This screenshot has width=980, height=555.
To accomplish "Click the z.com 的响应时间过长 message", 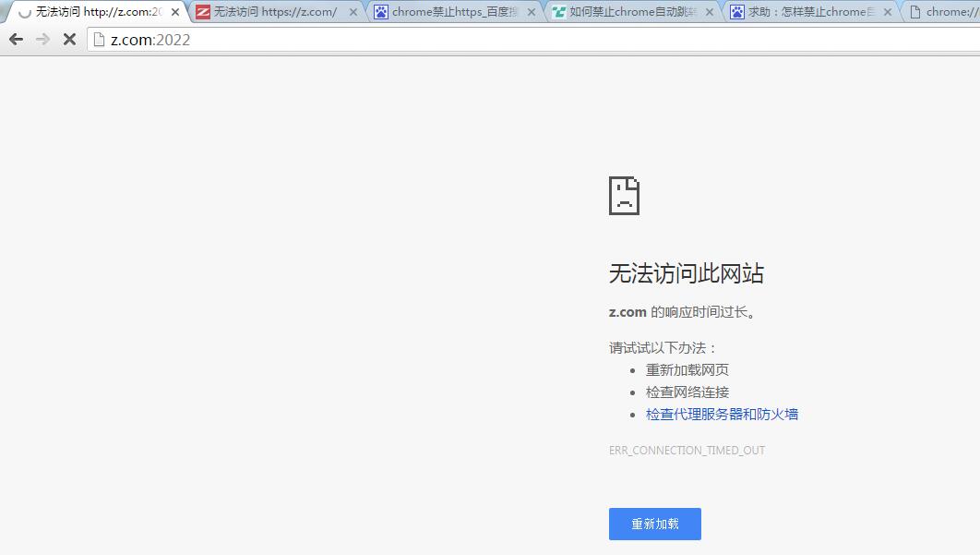I will (x=683, y=311).
